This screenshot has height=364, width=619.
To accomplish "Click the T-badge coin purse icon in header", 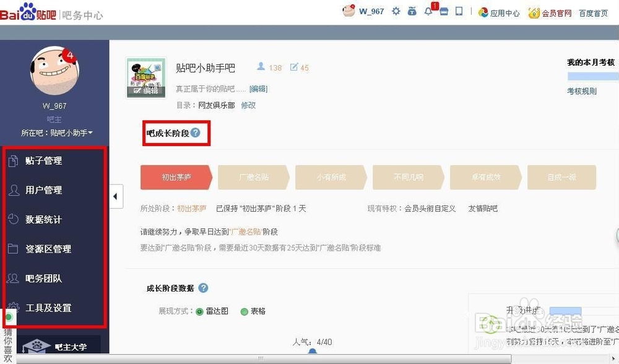I will click(412, 11).
